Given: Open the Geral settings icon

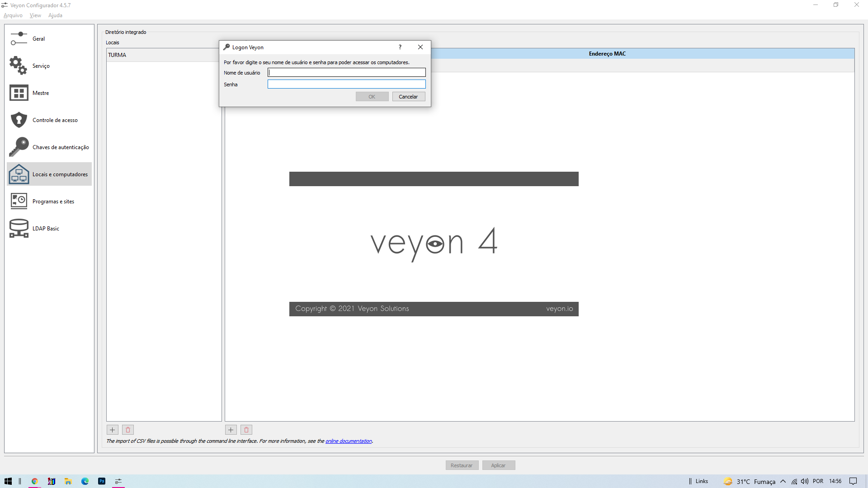Looking at the screenshot, I should [x=19, y=38].
